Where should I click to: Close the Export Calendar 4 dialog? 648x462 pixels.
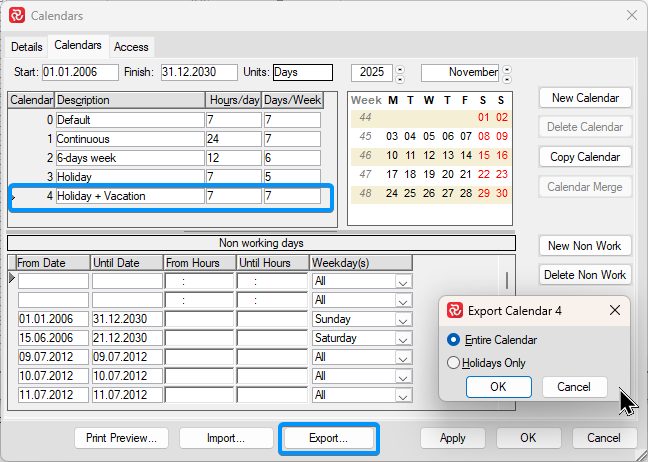tap(615, 310)
